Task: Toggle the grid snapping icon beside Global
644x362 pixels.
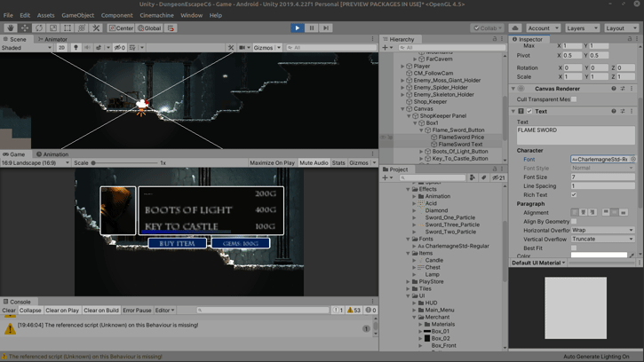Action: tap(171, 28)
